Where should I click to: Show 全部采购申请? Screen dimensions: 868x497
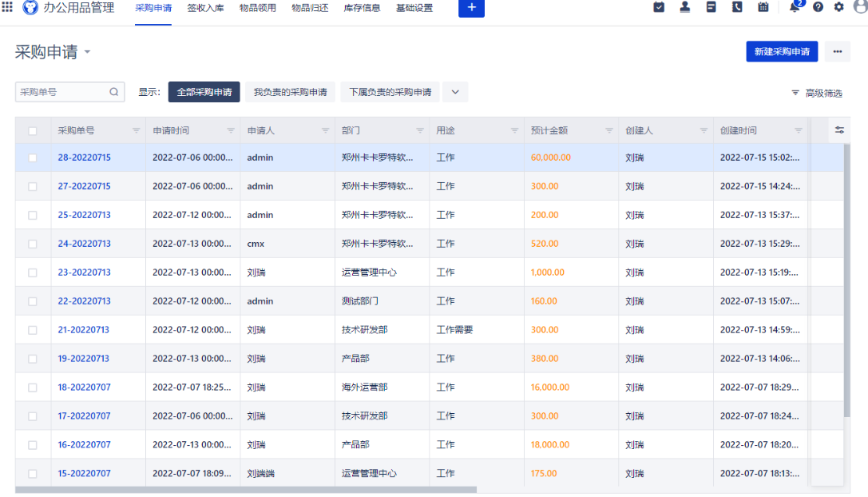click(204, 92)
